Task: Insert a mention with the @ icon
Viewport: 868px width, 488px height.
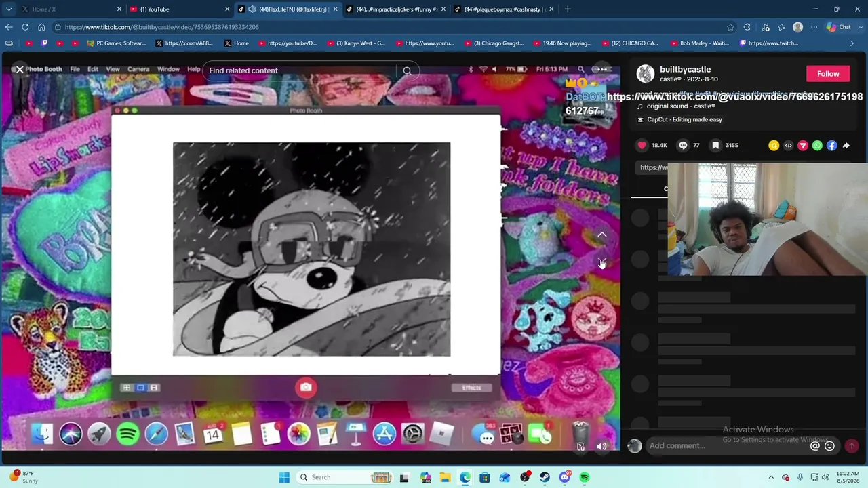Action: click(x=815, y=446)
